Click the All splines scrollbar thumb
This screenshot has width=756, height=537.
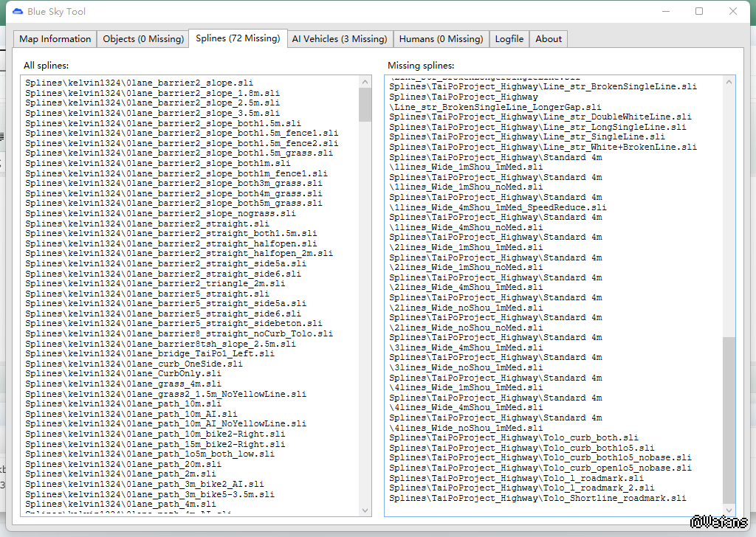pos(365,105)
